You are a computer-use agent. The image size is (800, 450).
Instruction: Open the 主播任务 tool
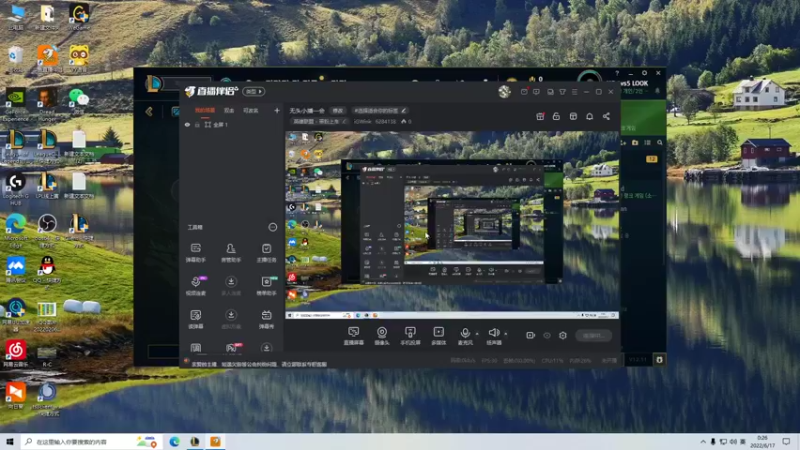tap(266, 252)
